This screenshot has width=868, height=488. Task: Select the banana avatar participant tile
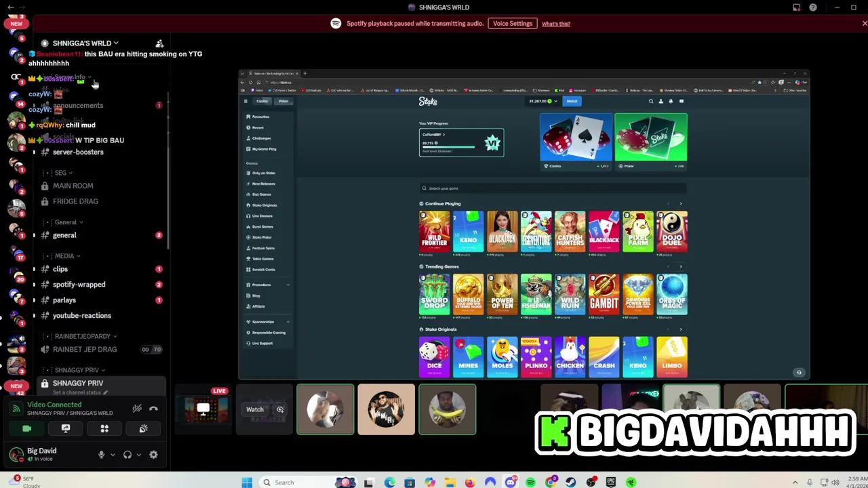click(448, 409)
